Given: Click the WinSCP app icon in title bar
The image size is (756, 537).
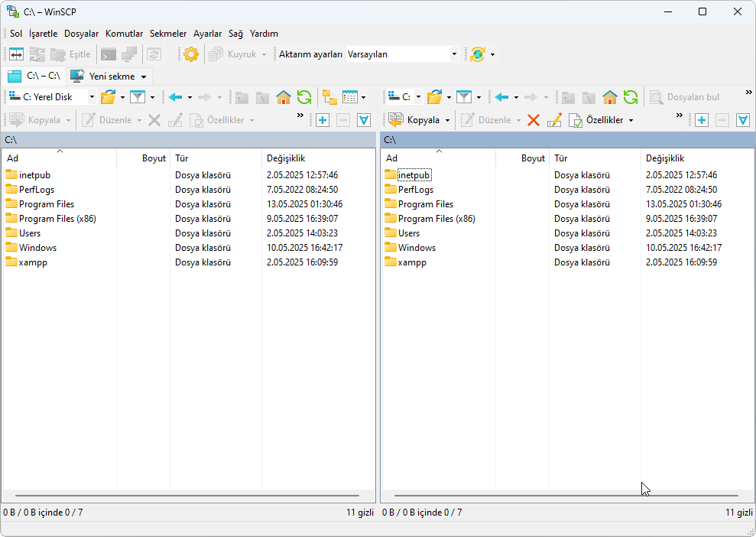Looking at the screenshot, I should coord(12,11).
